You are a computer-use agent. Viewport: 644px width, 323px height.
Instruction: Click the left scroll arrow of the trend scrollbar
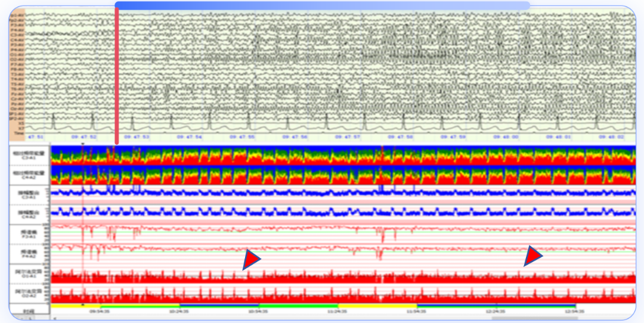55,318
